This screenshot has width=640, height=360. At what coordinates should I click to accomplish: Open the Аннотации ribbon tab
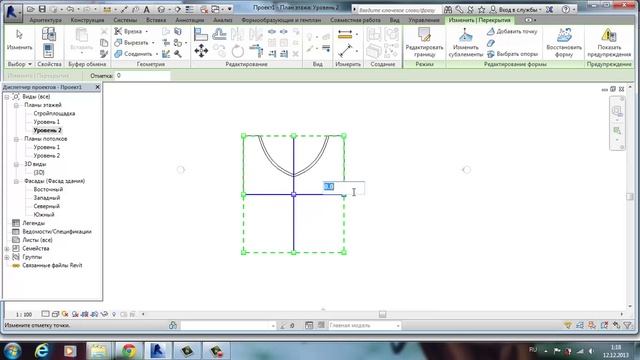click(189, 20)
